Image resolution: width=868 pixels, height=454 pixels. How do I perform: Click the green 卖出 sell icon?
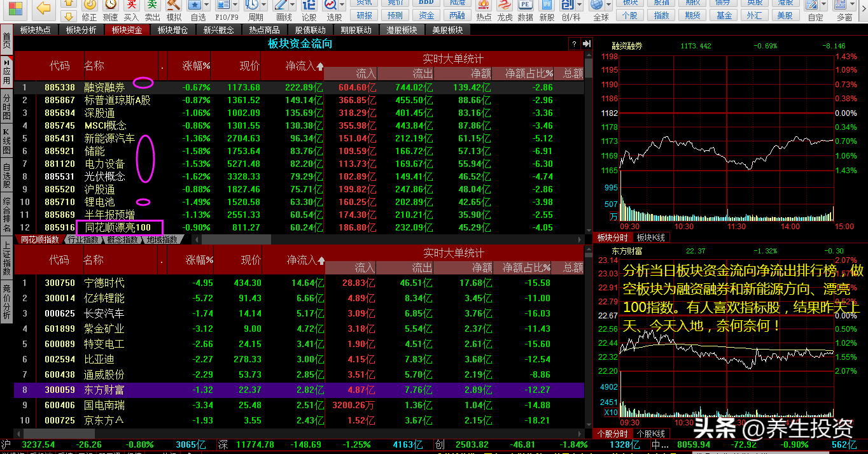pos(152,6)
